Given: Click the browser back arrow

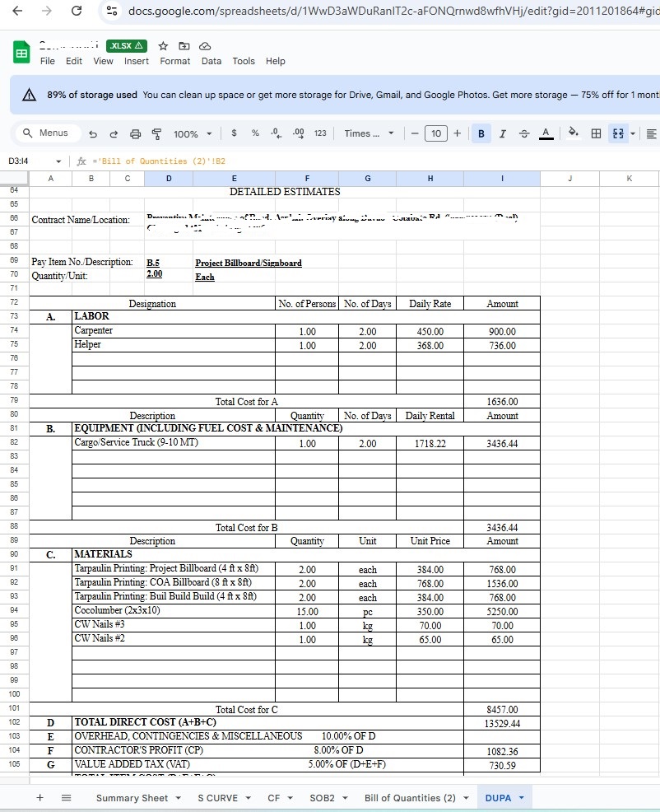Looking at the screenshot, I should tap(17, 11).
